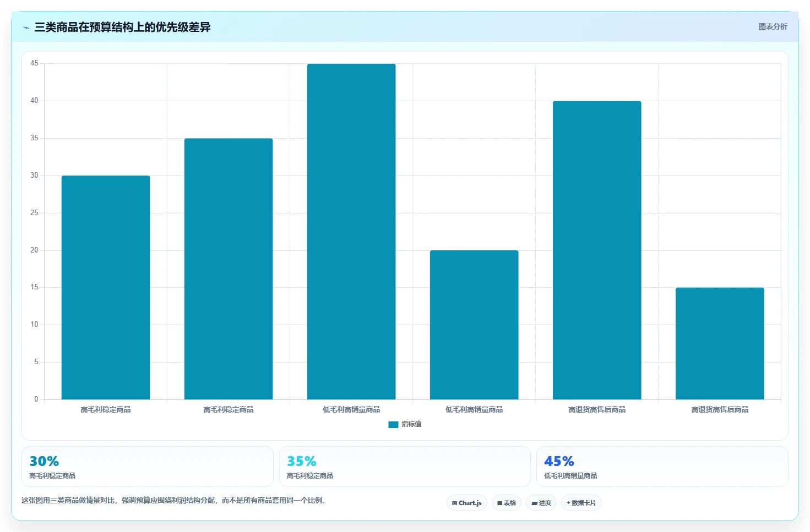The width and height of the screenshot is (810, 532).
Task: Select the 图表分析 tag at top right
Action: (773, 26)
